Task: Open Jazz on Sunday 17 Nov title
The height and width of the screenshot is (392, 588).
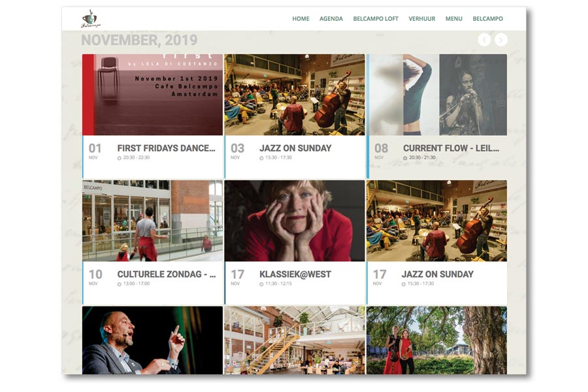Action: (438, 274)
